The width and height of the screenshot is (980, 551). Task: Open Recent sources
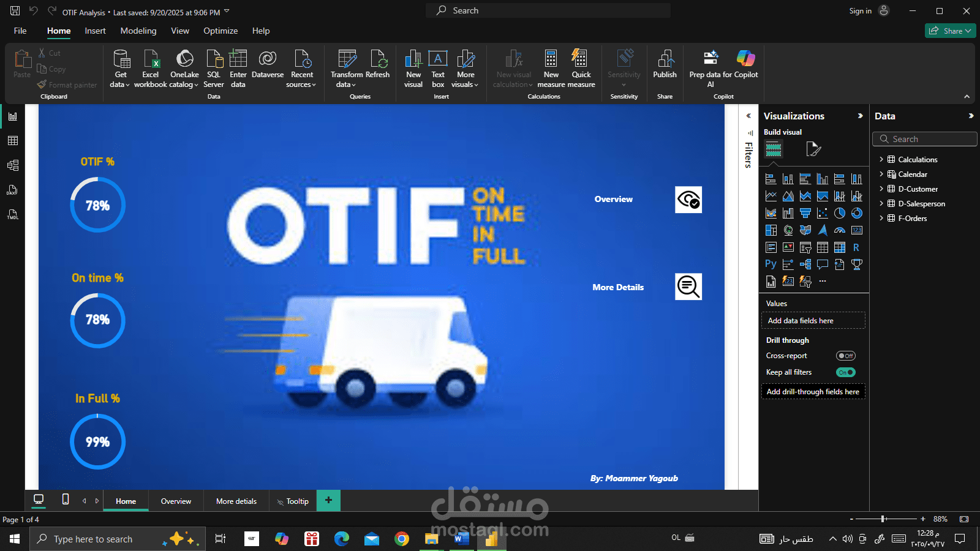click(x=301, y=69)
